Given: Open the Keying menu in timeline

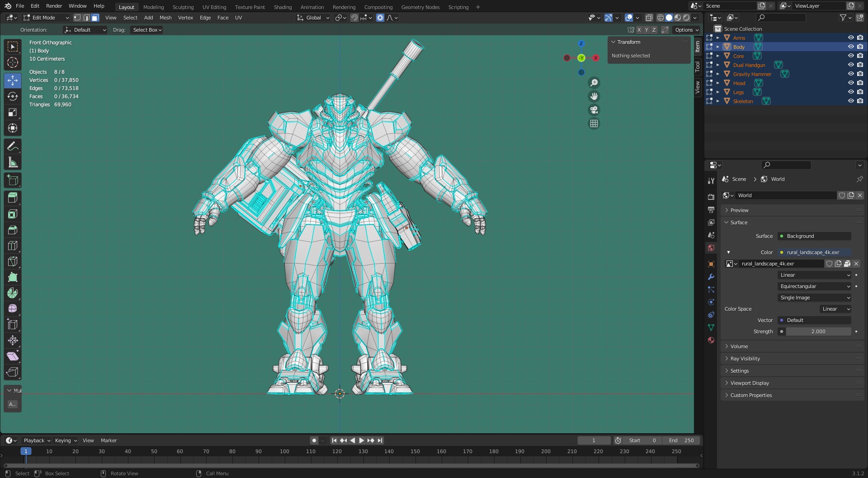Looking at the screenshot, I should pyautogui.click(x=66, y=440).
